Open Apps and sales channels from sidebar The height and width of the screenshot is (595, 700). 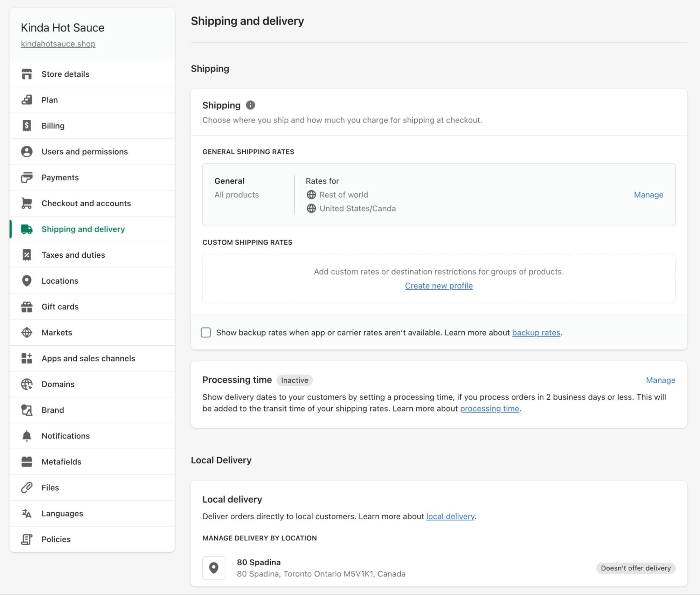point(88,358)
